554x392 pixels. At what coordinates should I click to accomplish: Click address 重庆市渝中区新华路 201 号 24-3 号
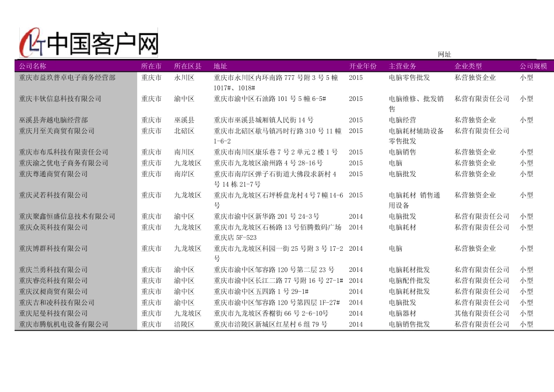tap(267, 216)
